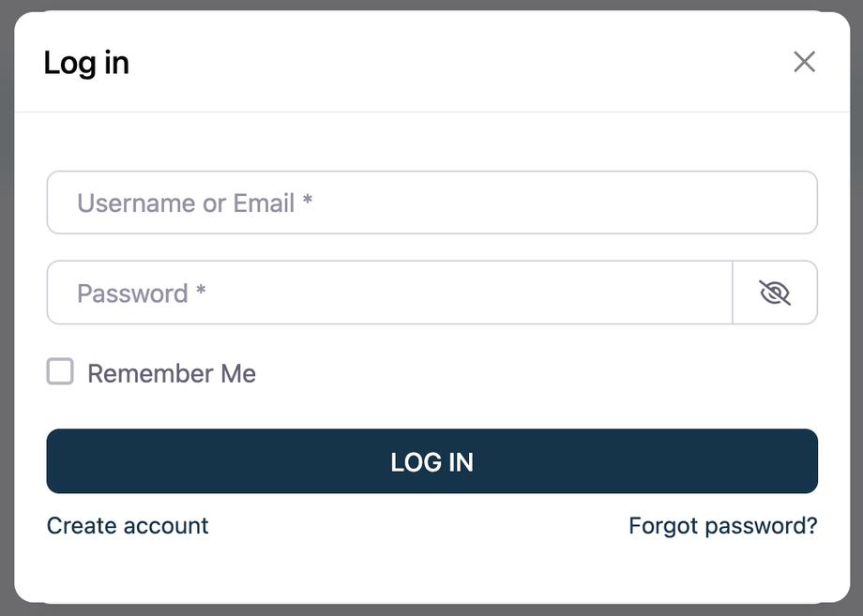The image size is (863, 616).
Task: Click into the Password input box
Action: coord(389,293)
